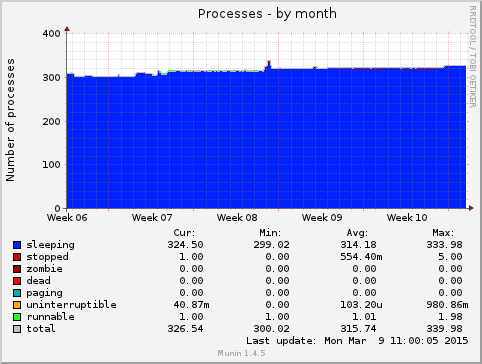482x364 pixels.
Task: Click sleeping average value 314.18
Action: pos(358,245)
